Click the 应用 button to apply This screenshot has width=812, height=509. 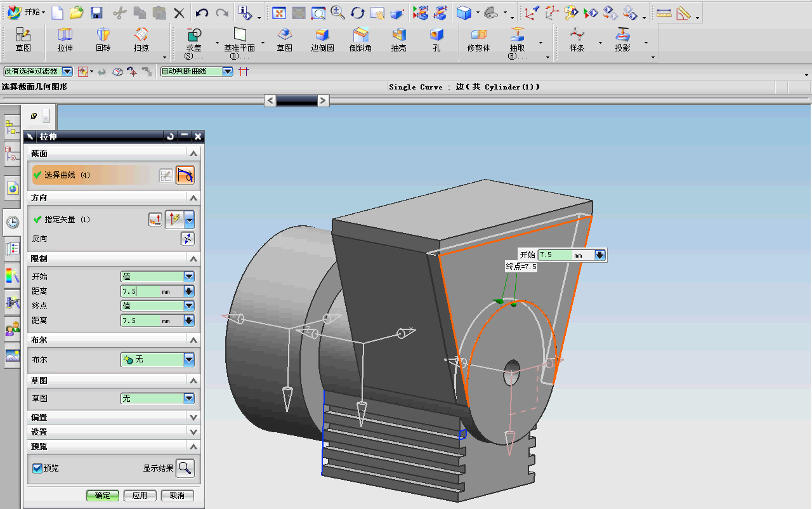click(x=140, y=496)
